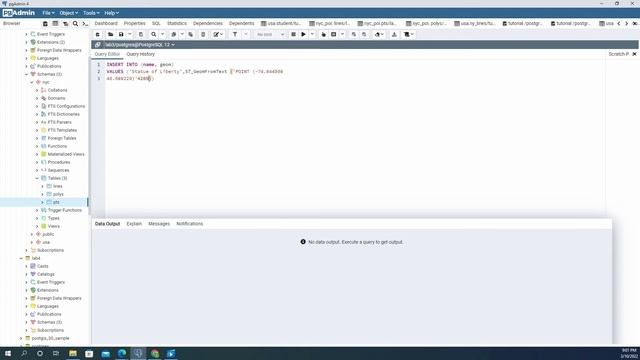This screenshot has width=640, height=360.
Task: Open Microsoft Edge from the taskbar
Action: (x=122, y=353)
